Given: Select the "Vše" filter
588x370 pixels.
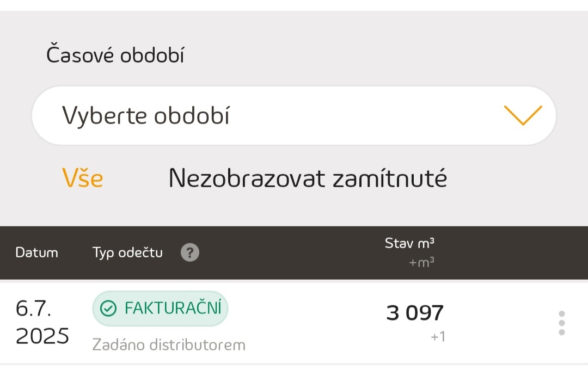Looking at the screenshot, I should tap(82, 178).
